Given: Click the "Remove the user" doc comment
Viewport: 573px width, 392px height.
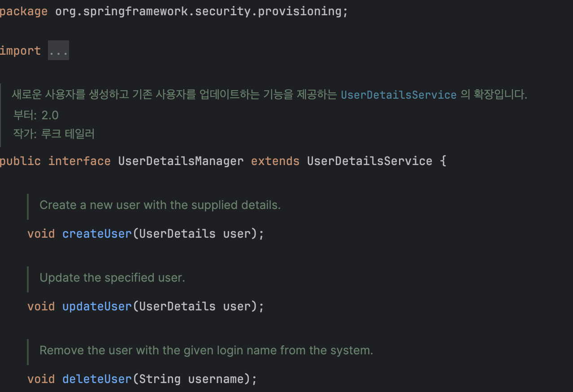Looking at the screenshot, I should point(206,350).
